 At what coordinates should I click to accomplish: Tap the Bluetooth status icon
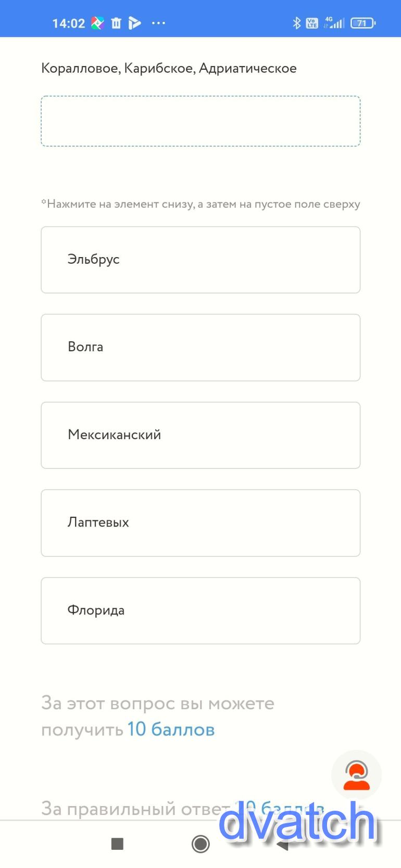296,23
